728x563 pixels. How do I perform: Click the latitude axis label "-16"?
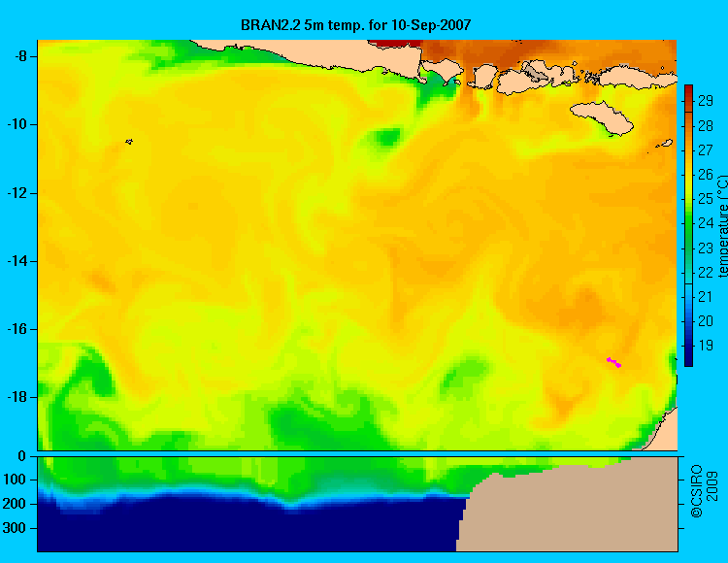(x=17, y=329)
